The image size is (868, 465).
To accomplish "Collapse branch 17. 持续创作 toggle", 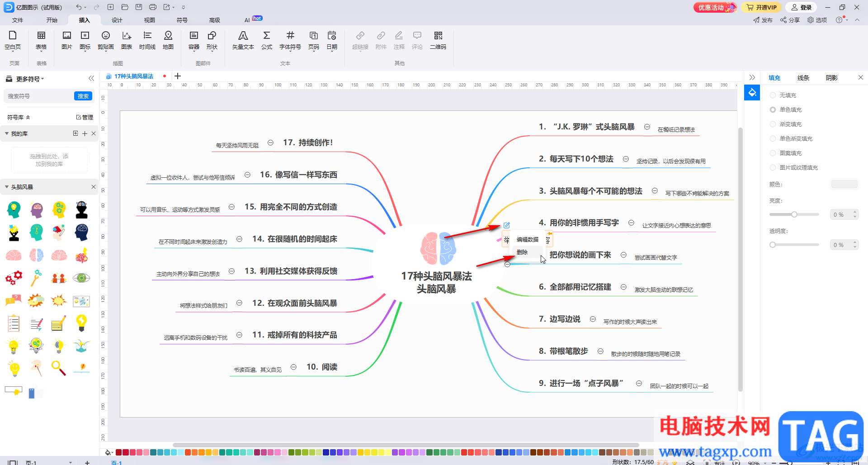I will pyautogui.click(x=270, y=142).
